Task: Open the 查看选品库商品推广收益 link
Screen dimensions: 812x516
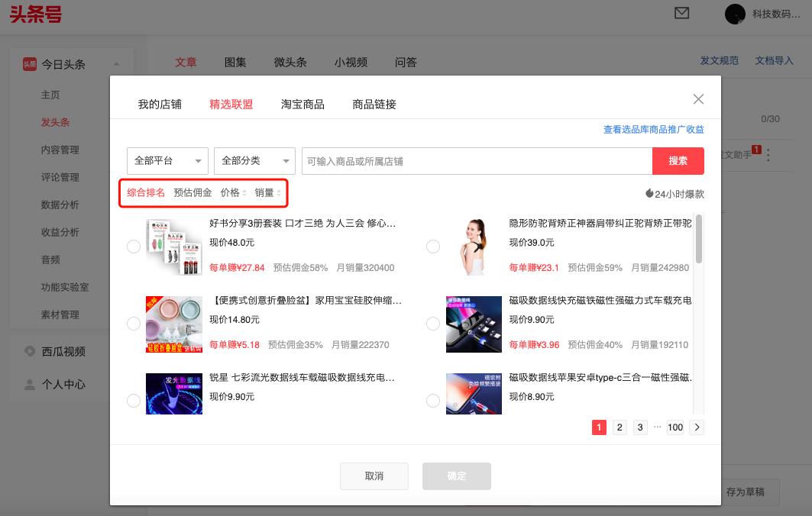Action: (x=653, y=129)
